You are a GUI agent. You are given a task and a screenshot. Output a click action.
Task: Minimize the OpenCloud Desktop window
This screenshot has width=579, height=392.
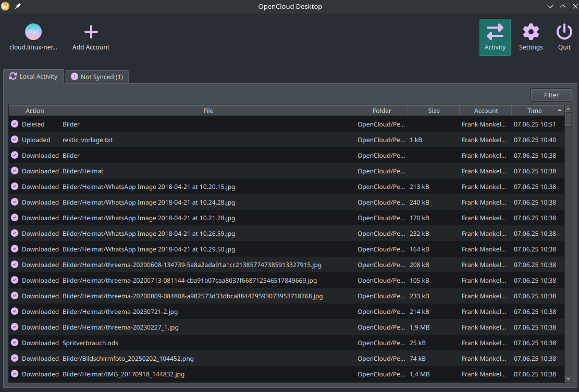point(550,6)
